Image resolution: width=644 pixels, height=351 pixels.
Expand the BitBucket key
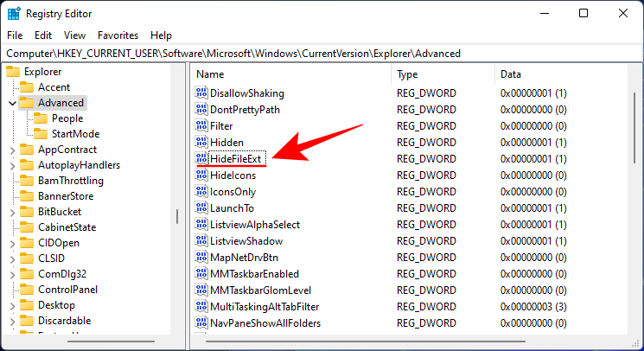click(x=12, y=212)
